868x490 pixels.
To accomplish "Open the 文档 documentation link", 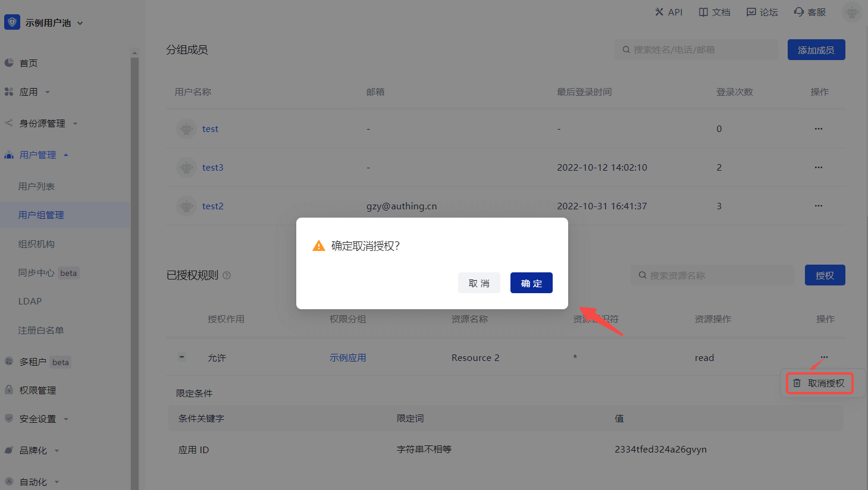I will click(x=715, y=12).
